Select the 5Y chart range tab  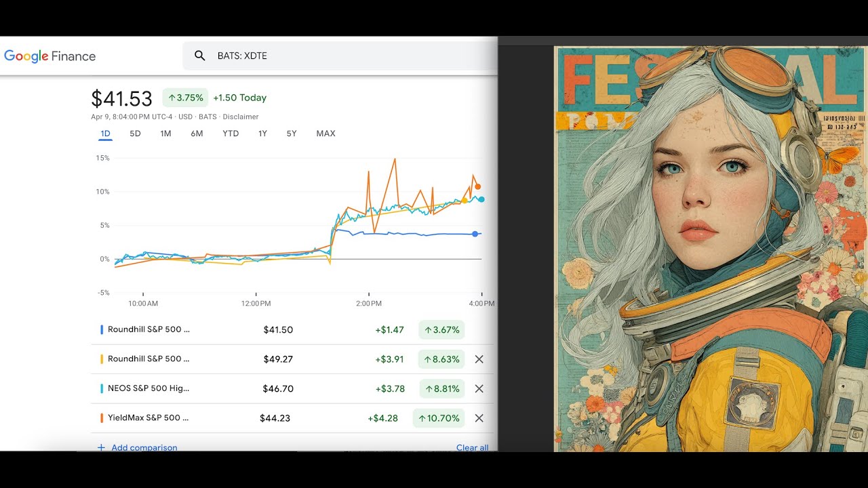pos(292,134)
